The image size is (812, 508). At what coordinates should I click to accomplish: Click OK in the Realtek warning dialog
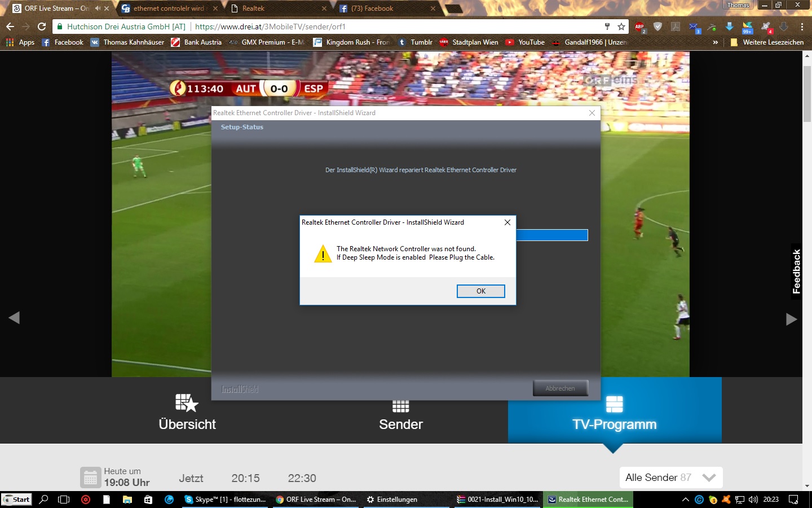click(x=480, y=291)
